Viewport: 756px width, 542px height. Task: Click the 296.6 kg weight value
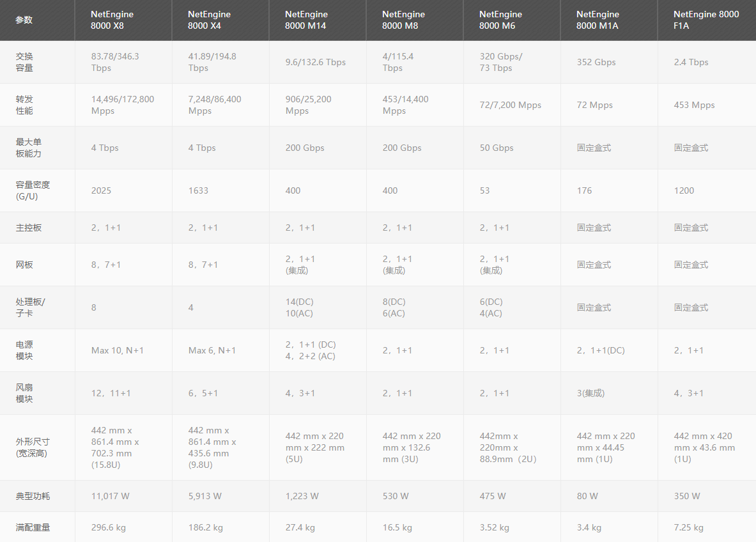point(108,527)
